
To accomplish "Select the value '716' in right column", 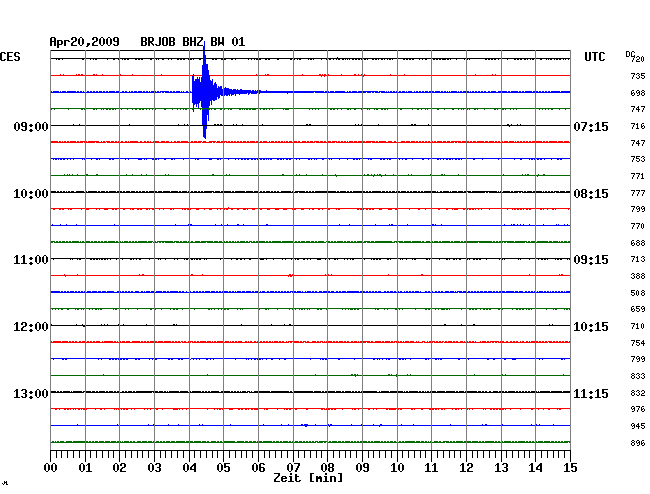I will click(x=638, y=126).
